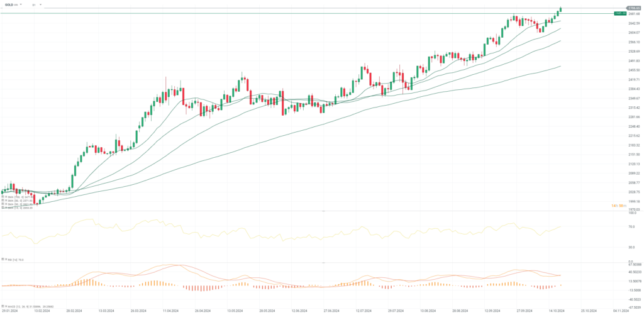
Task: Click the MACD 40.50233 axis value
Action: [635, 272]
